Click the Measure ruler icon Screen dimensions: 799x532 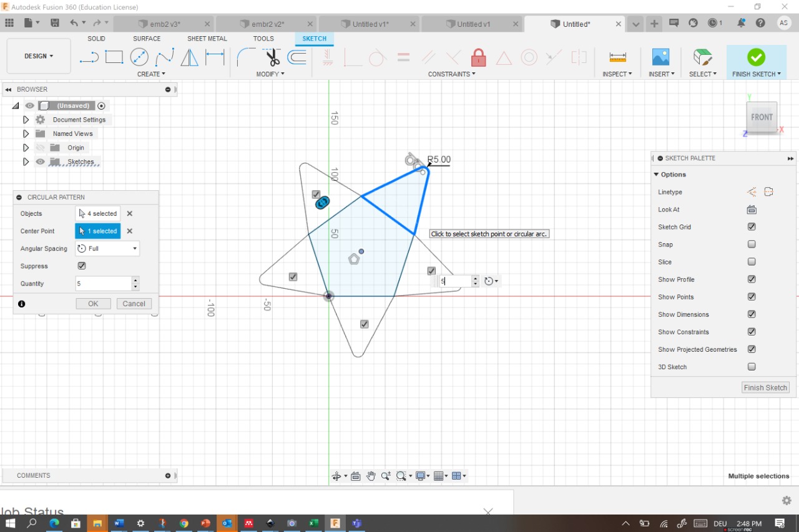pyautogui.click(x=617, y=57)
